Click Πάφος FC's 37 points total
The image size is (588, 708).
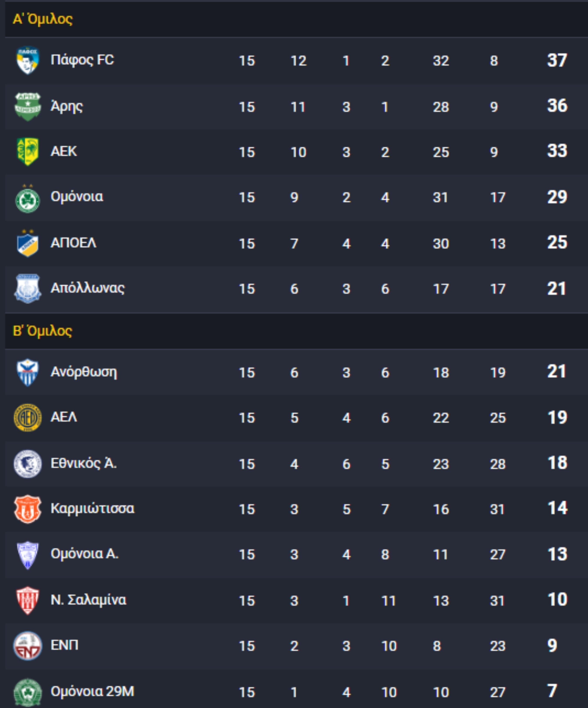click(x=557, y=60)
